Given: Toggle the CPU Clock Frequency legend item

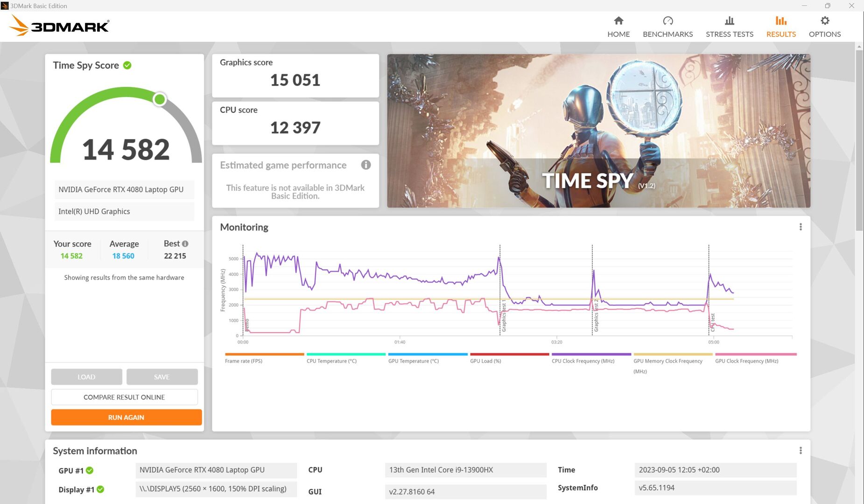Looking at the screenshot, I should [583, 361].
